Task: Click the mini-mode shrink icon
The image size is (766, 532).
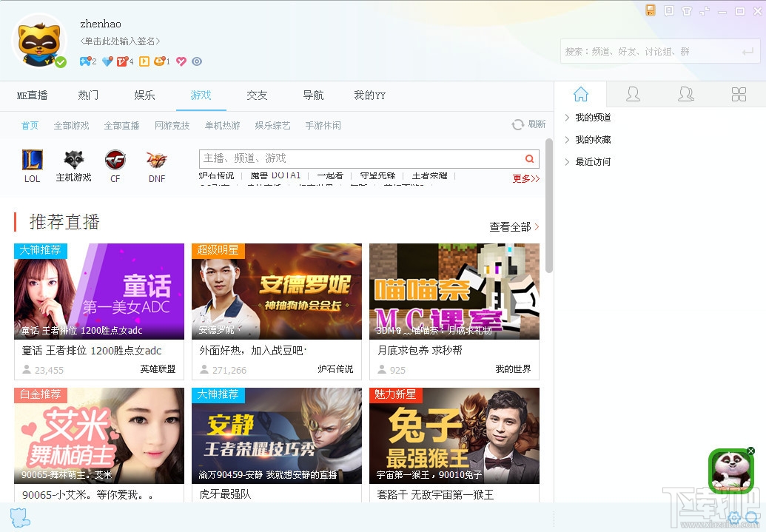Action: (705, 11)
